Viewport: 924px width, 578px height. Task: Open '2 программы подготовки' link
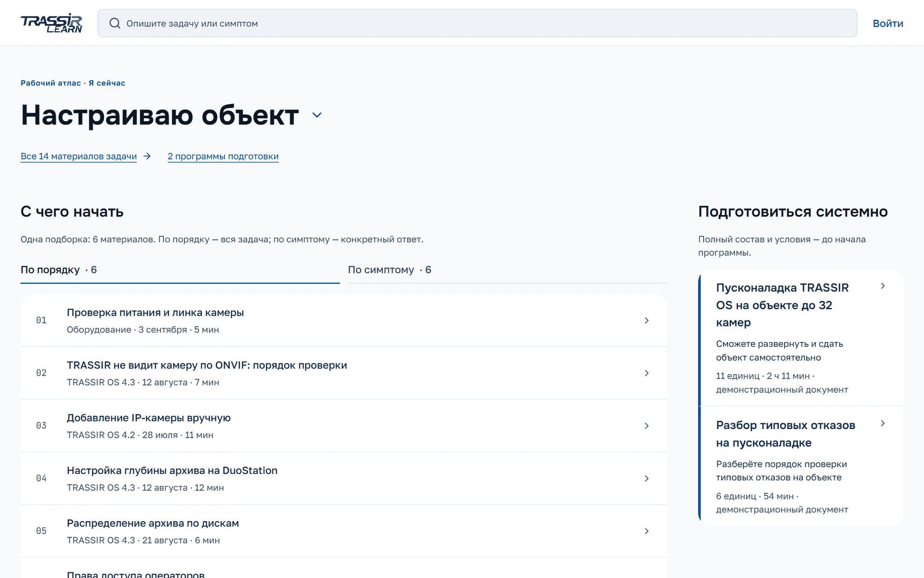pos(223,156)
